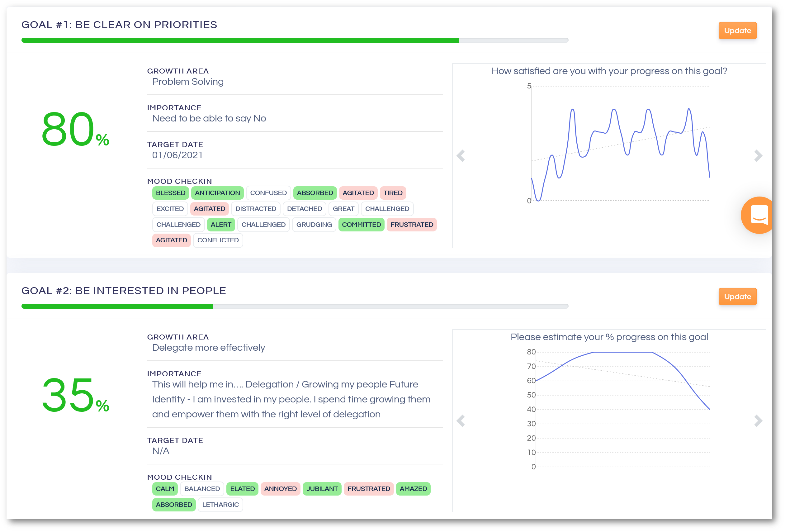This screenshot has width=785, height=532.
Task: Select the BLESSED mood tag
Action: (171, 193)
